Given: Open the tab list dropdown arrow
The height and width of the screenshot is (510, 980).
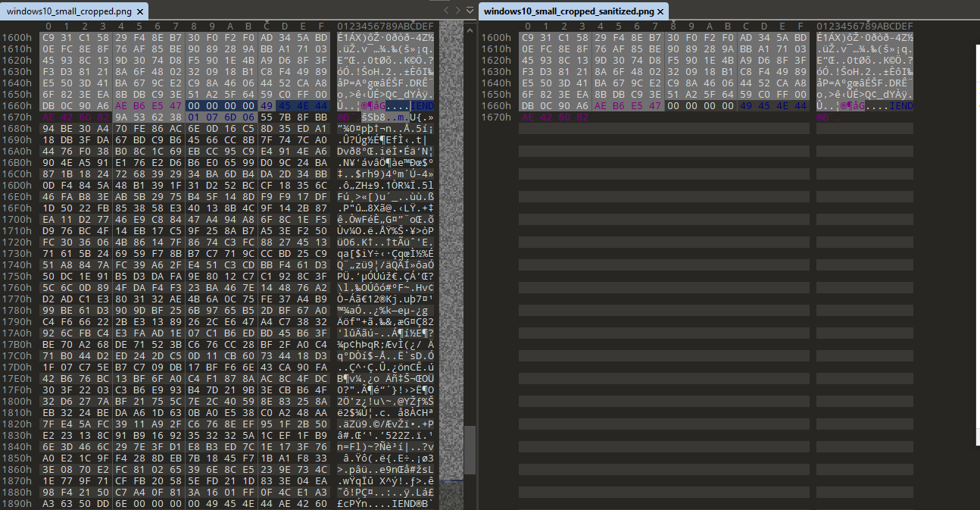Looking at the screenshot, I should click(x=470, y=11).
